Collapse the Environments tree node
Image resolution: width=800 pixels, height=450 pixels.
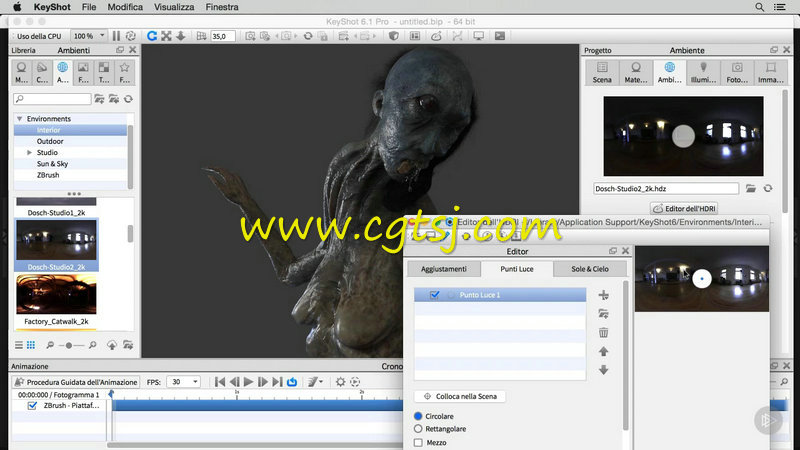pyautogui.click(x=19, y=119)
